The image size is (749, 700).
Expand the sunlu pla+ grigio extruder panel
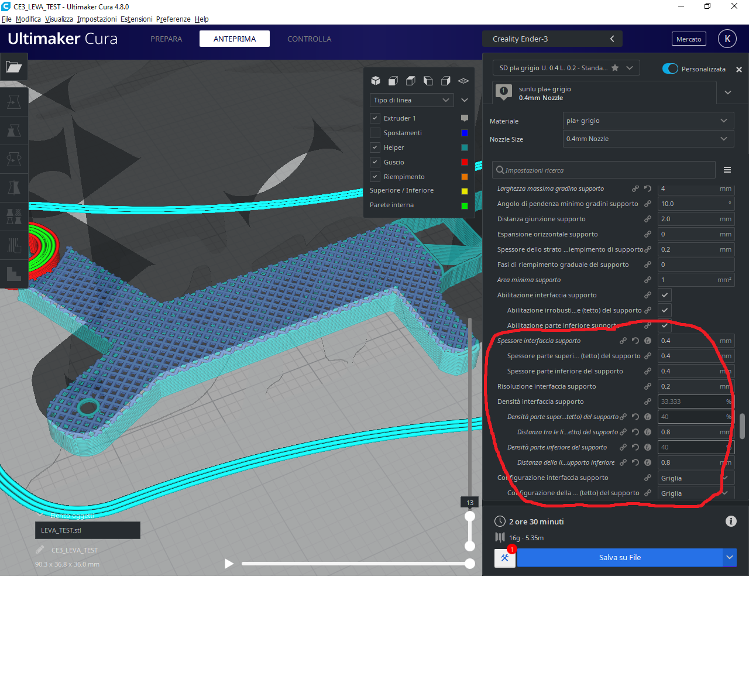tap(728, 92)
